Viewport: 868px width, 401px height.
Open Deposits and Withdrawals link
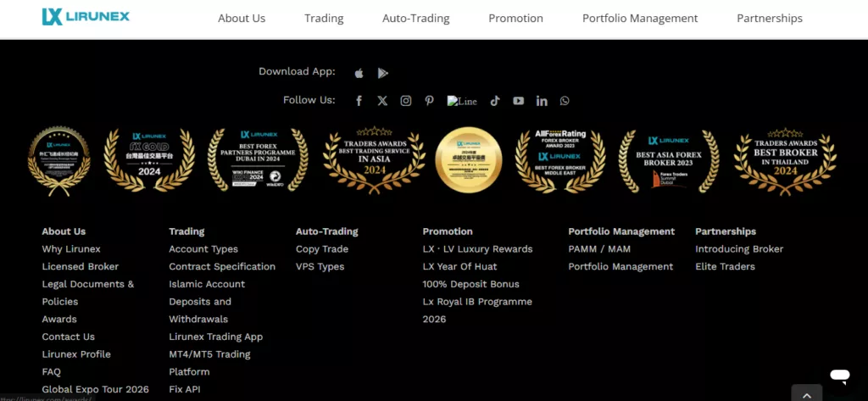200,310
